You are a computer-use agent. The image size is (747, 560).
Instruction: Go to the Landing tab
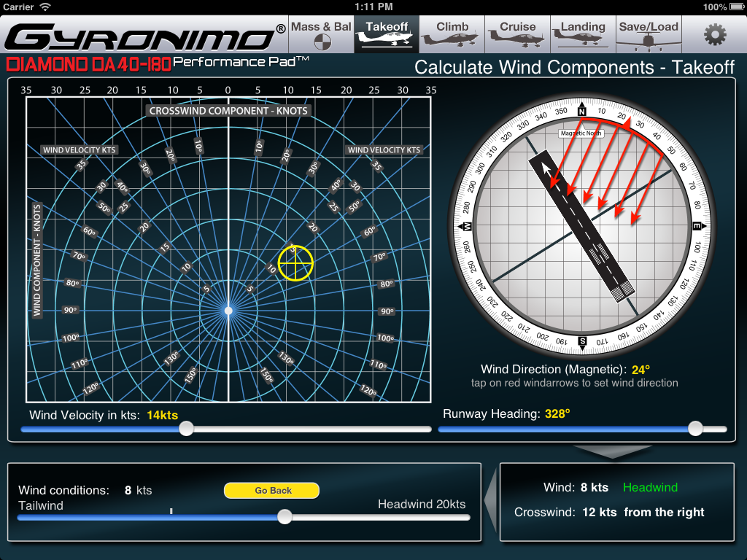point(583,34)
